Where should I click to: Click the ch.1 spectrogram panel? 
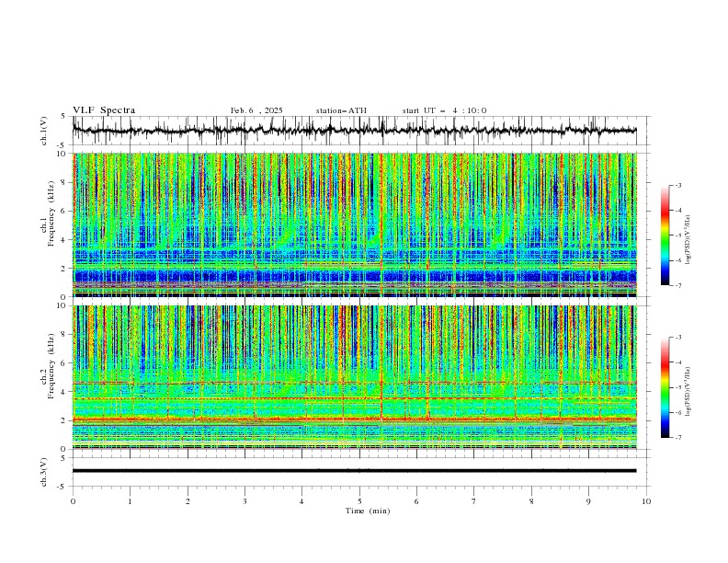pos(354,224)
